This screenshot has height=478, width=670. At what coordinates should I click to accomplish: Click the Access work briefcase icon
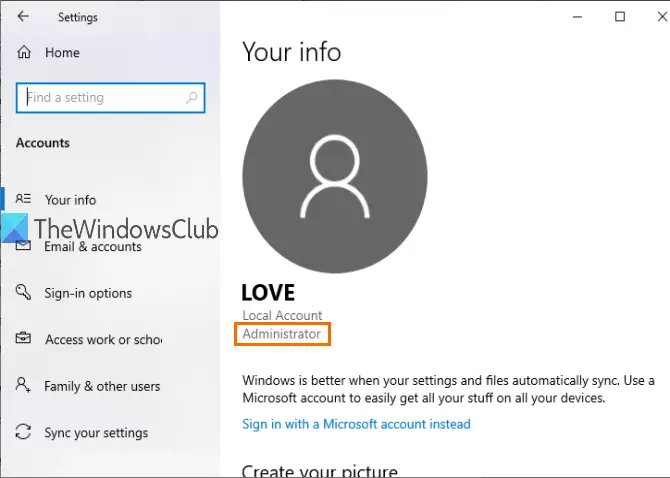tap(23, 338)
